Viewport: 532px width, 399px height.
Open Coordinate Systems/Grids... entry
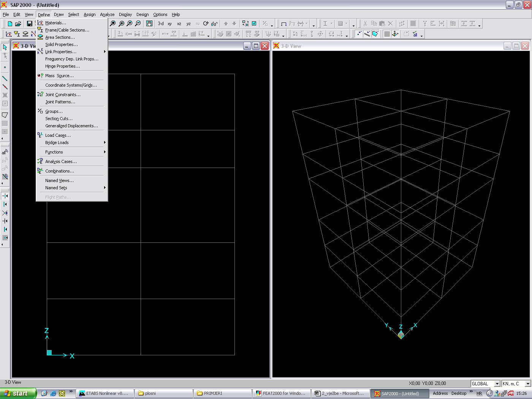pos(72,85)
